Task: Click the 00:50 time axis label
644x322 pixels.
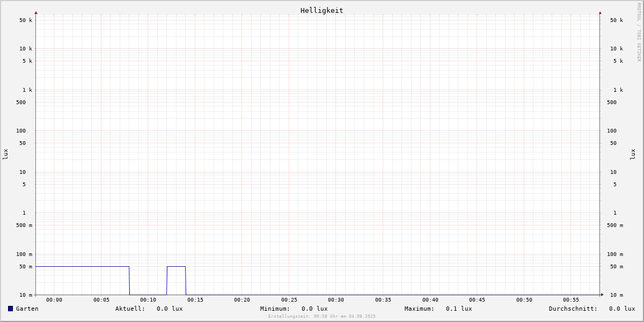Action: coord(524,300)
